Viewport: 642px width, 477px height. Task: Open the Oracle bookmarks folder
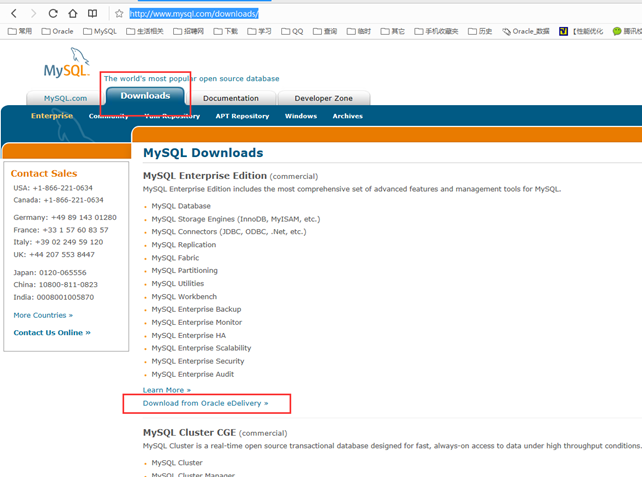click(57, 31)
